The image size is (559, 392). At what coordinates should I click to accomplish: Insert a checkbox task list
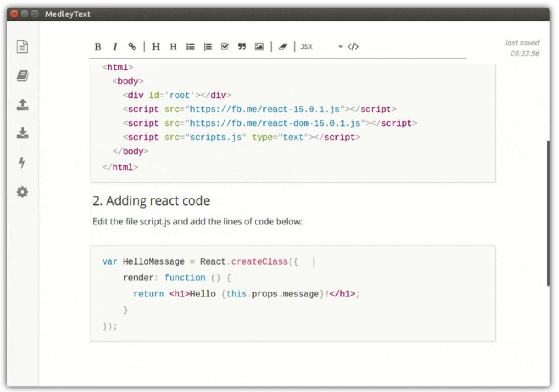point(225,47)
